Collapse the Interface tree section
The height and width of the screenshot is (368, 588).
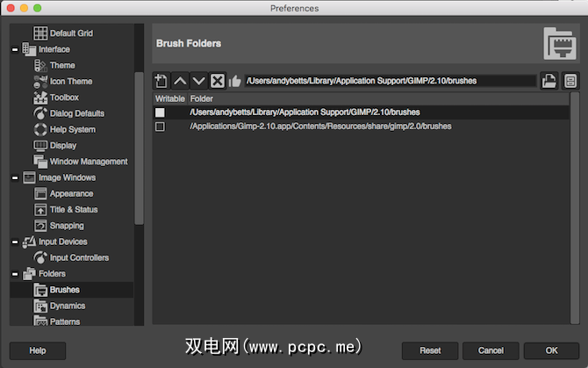point(15,49)
